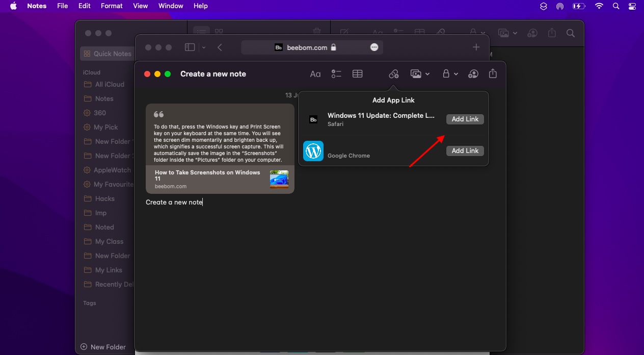644x355 pixels.
Task: Add Link for the Windows 11 Update Safari page
Action: (464, 119)
